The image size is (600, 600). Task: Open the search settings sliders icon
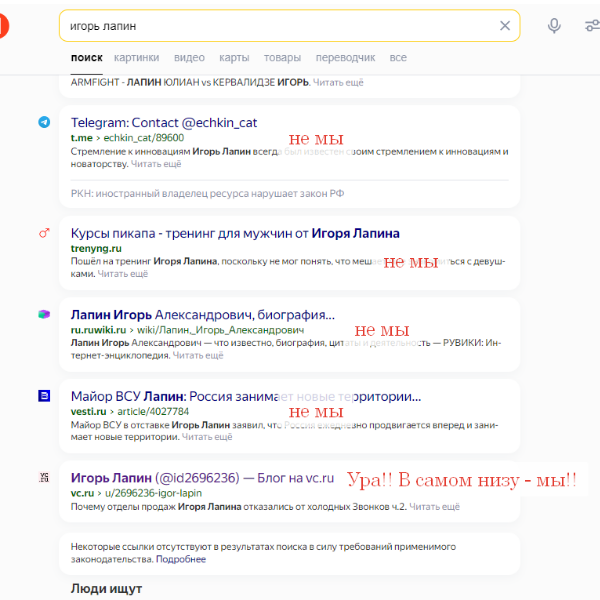coord(593,26)
